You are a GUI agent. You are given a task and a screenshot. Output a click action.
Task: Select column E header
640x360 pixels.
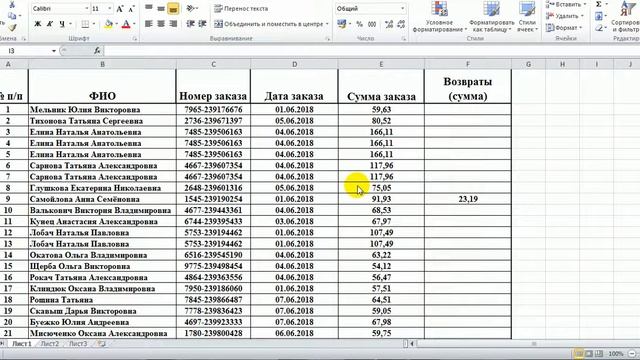coord(381,64)
